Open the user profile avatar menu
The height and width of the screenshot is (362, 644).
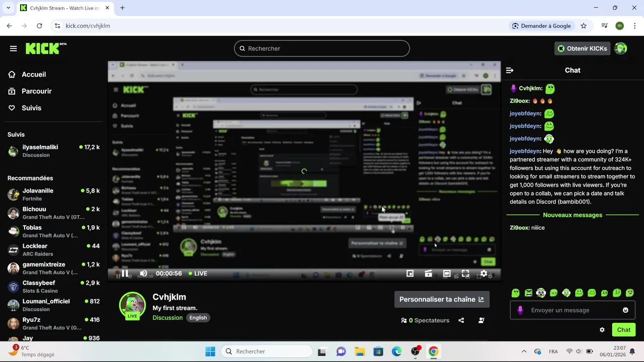[620, 48]
